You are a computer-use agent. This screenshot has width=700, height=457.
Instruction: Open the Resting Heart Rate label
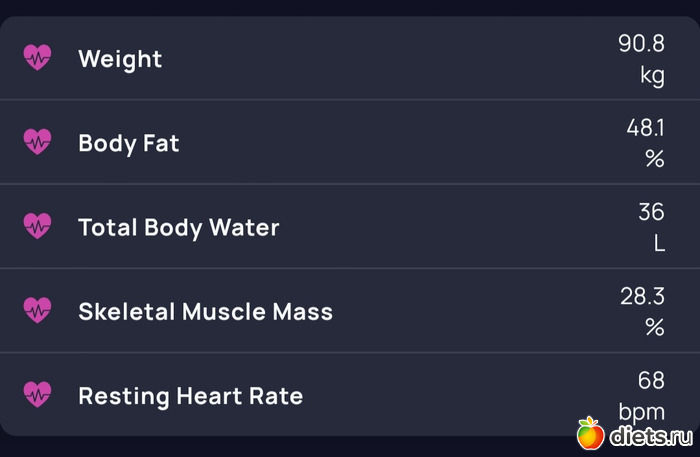[190, 395]
